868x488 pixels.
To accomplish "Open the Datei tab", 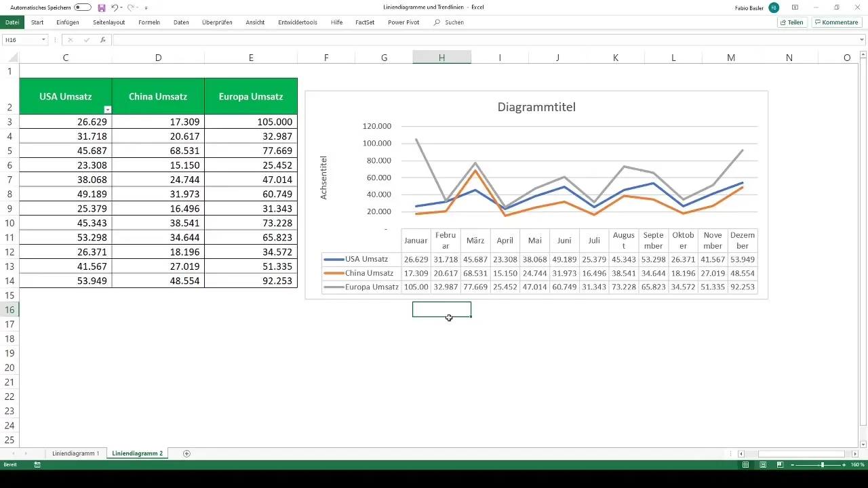I will point(12,22).
